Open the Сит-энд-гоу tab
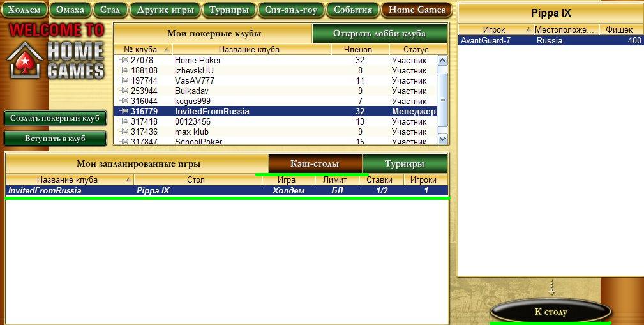The image size is (644, 325). pyautogui.click(x=291, y=10)
